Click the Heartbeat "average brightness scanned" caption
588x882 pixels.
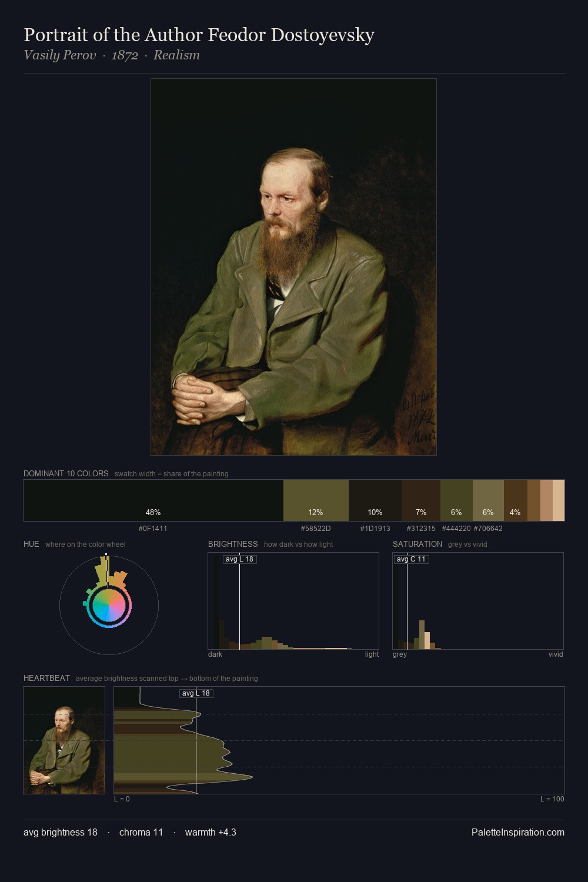click(x=167, y=679)
